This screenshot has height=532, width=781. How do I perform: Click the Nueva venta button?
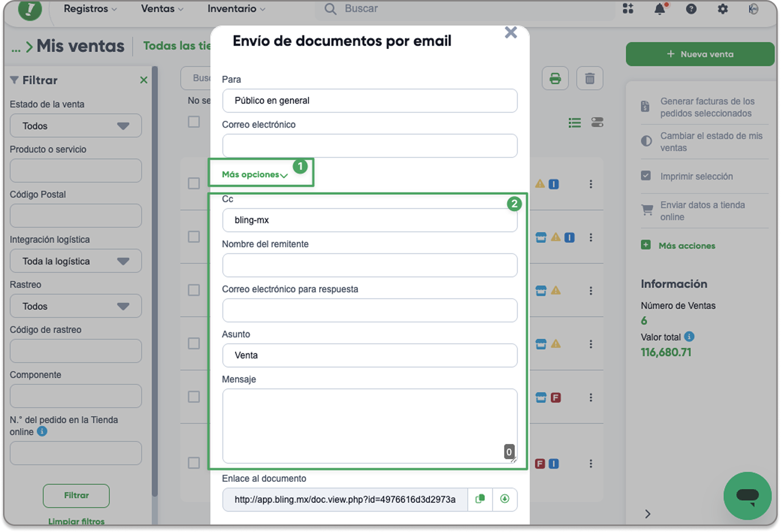coord(700,54)
